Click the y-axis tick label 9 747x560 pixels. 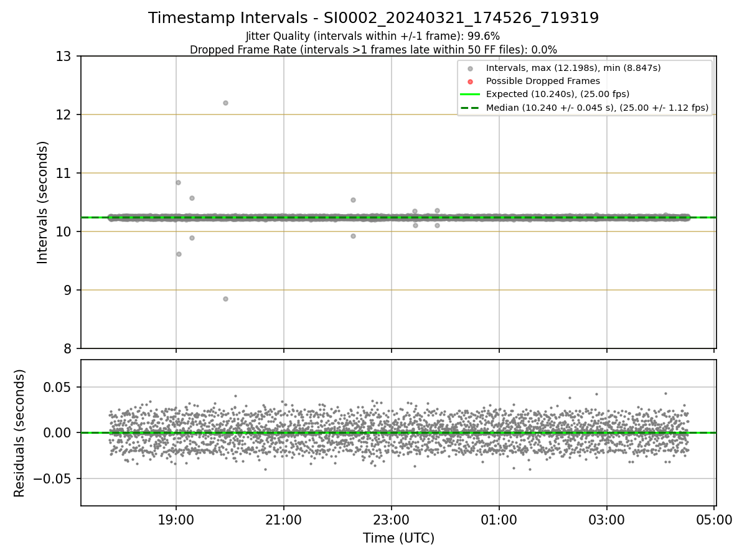68,291
